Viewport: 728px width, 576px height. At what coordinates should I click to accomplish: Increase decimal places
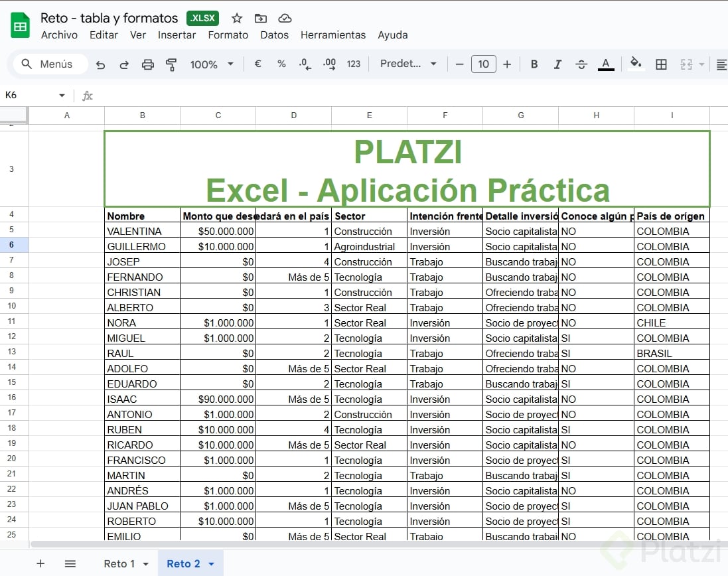coord(329,64)
